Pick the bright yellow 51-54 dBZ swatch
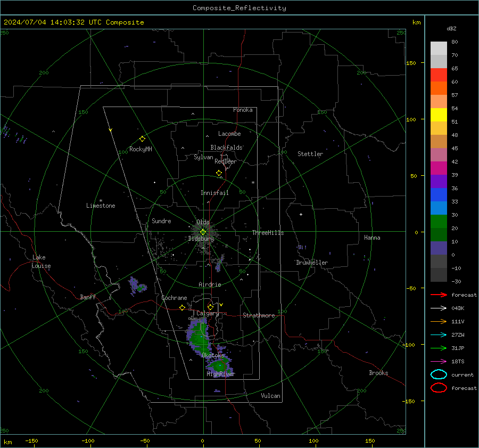This screenshot has height=448, width=479. (439, 115)
